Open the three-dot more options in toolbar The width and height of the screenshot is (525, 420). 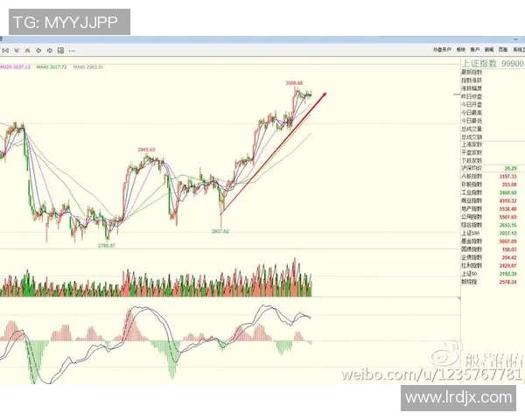pos(72,51)
